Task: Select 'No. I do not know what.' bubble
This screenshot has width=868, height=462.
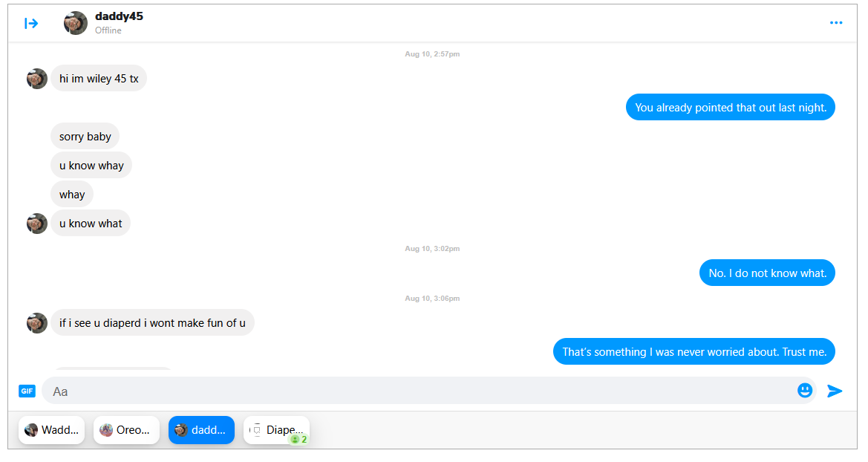Action: [x=767, y=273]
